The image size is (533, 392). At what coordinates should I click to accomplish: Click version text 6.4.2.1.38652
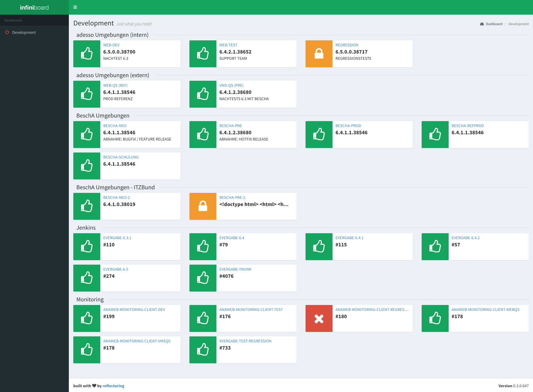pos(236,52)
